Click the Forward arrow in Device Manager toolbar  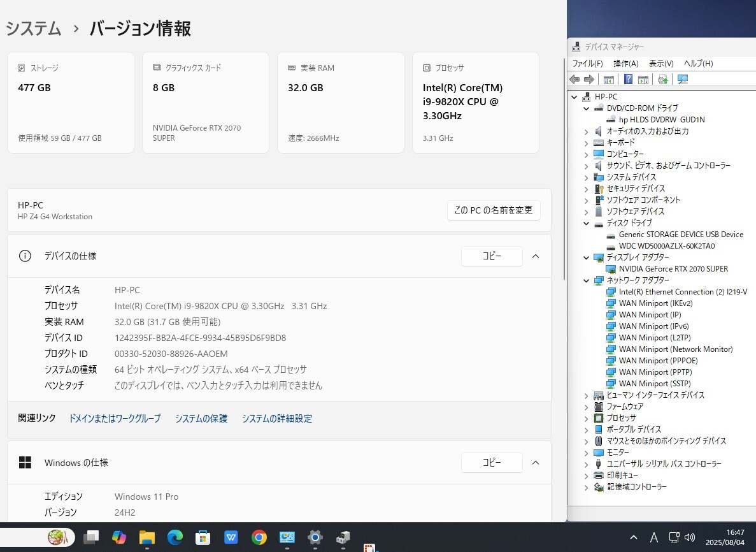[588, 80]
